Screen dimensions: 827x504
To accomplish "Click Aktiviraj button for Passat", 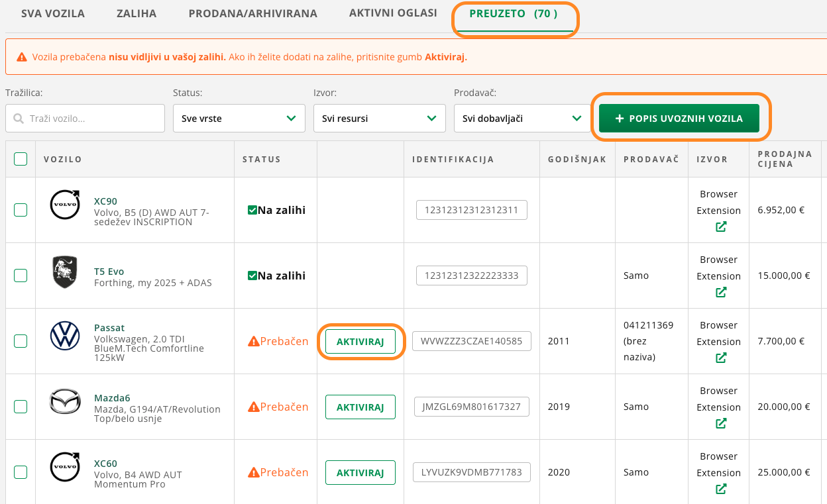I will pyautogui.click(x=360, y=342).
